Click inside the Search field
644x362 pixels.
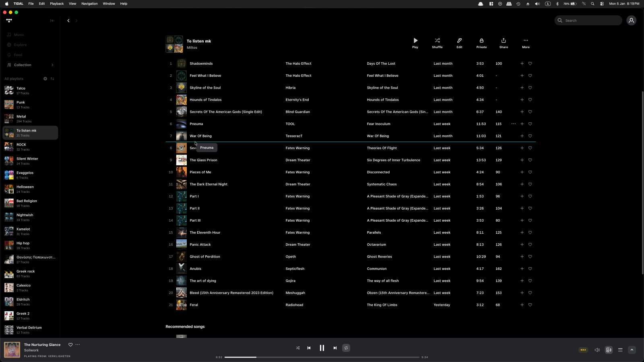tap(588, 20)
